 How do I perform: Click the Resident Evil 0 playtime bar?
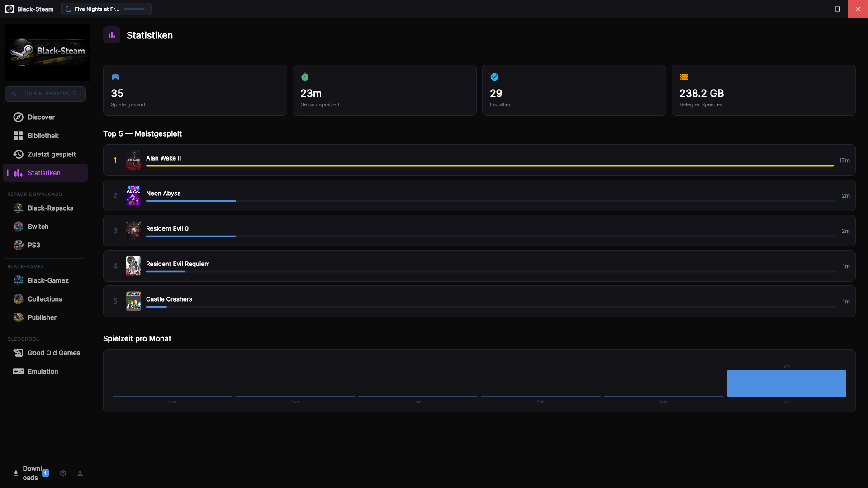[191, 237]
